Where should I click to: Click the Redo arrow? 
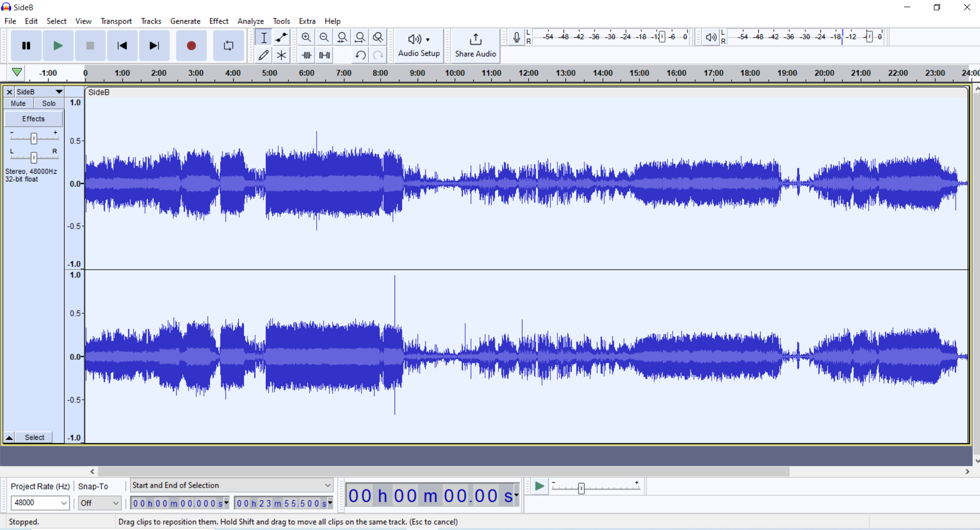click(378, 55)
